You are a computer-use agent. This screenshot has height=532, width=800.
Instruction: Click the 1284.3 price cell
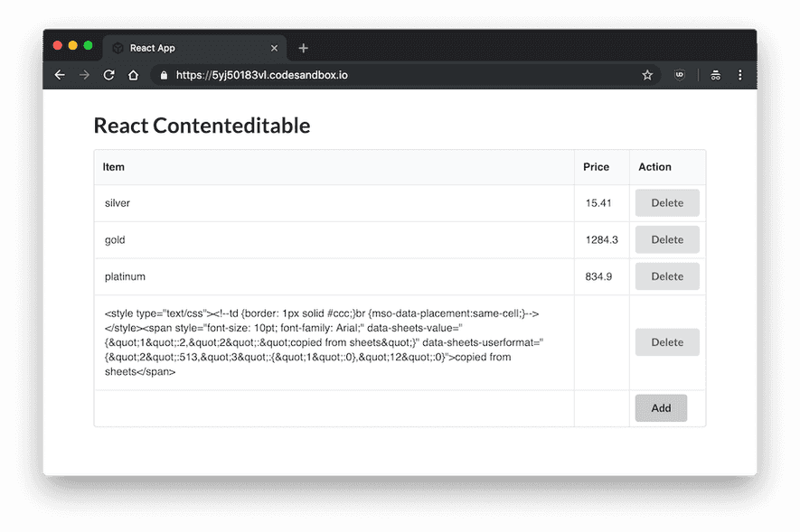click(x=600, y=239)
